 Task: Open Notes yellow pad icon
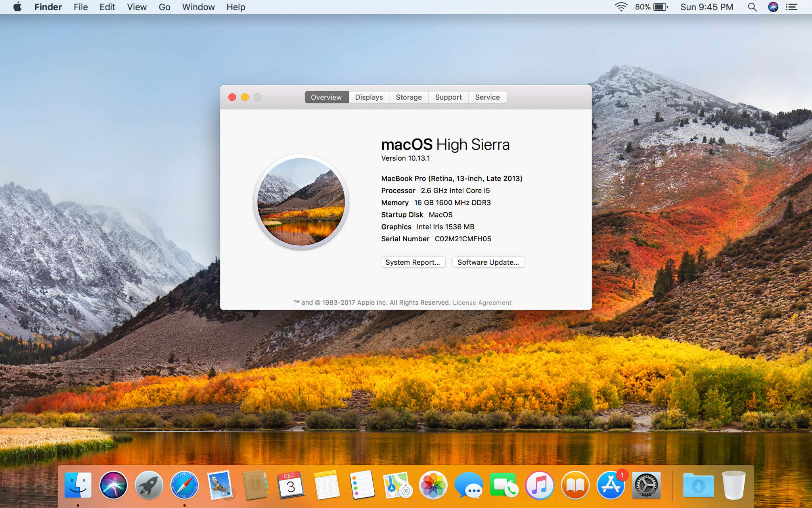[x=327, y=485]
